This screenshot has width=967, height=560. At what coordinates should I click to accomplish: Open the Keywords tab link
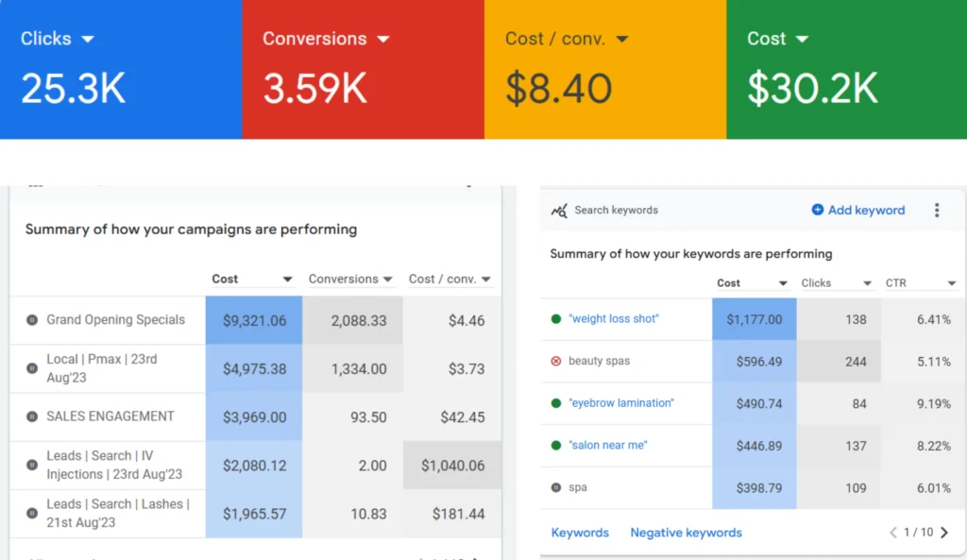tap(580, 533)
